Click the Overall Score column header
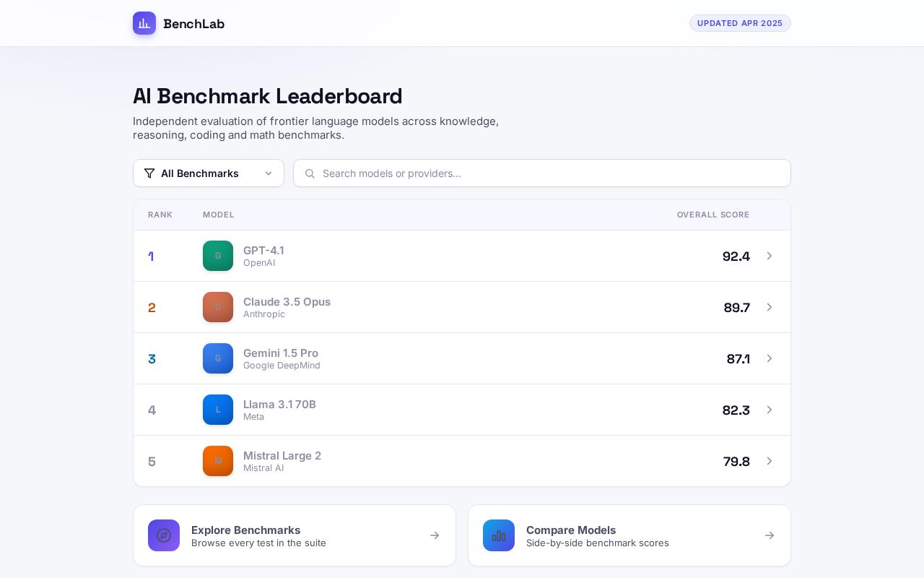This screenshot has height=578, width=924. click(713, 215)
